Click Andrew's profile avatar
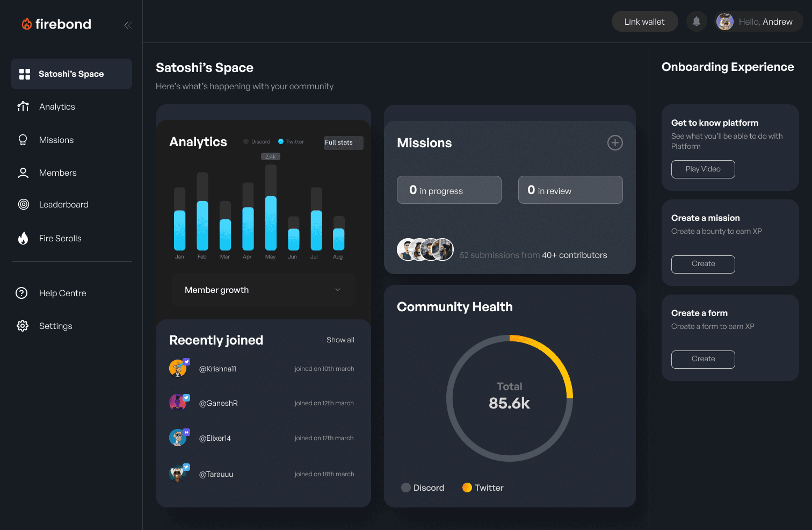 [x=725, y=22]
